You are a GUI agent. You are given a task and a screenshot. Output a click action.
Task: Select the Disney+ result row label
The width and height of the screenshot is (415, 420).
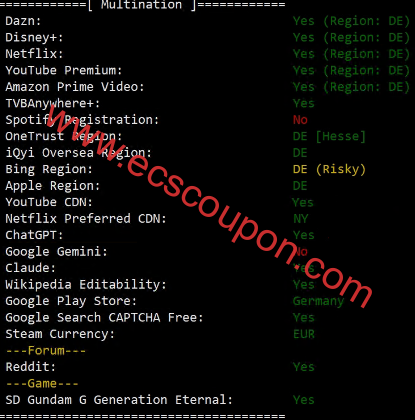(x=34, y=37)
